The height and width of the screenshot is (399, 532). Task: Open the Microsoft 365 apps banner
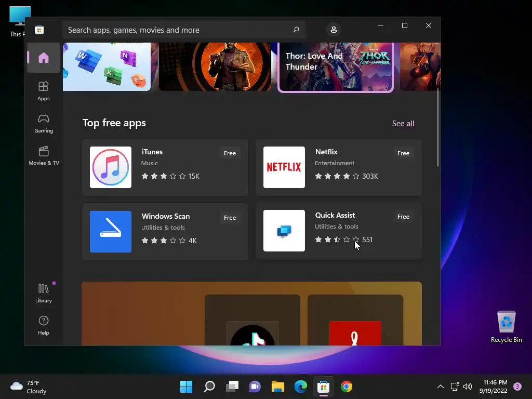coord(107,67)
